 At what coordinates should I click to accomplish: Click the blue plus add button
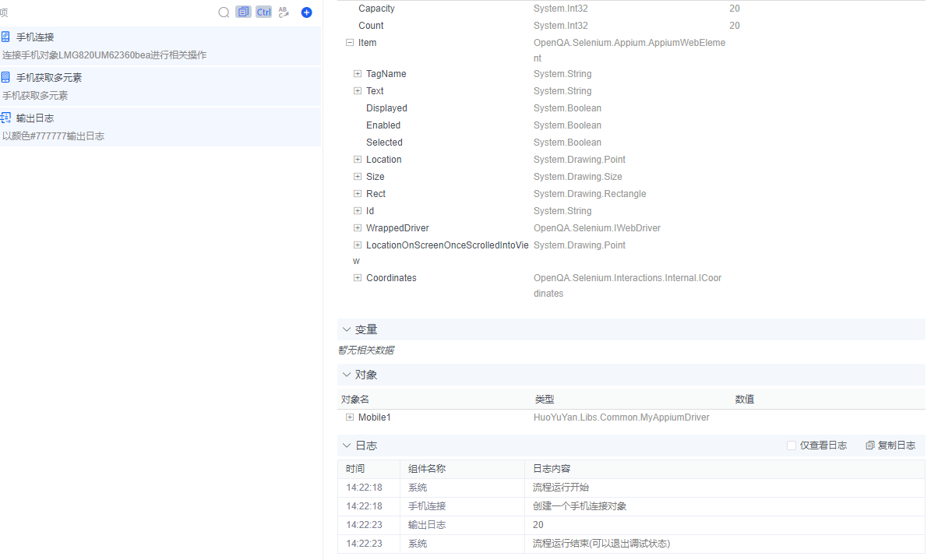(305, 12)
